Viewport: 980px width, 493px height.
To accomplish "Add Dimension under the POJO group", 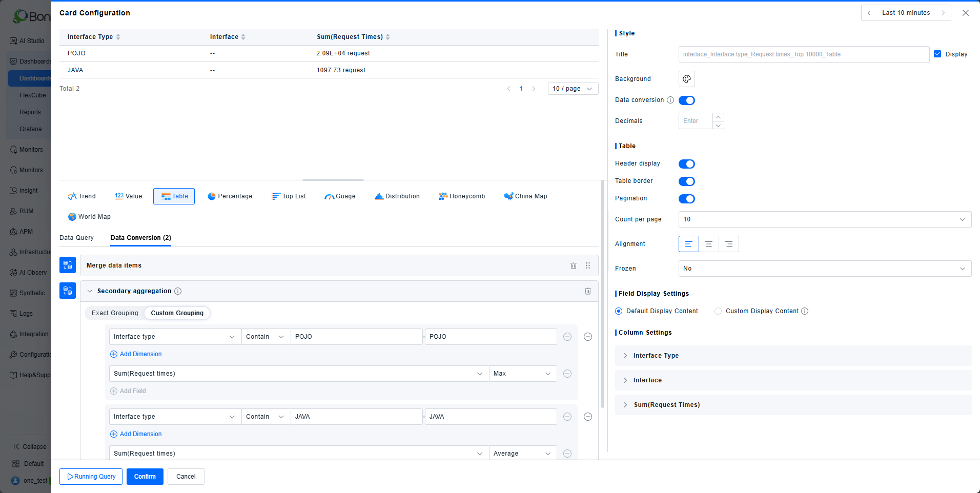I will click(136, 354).
